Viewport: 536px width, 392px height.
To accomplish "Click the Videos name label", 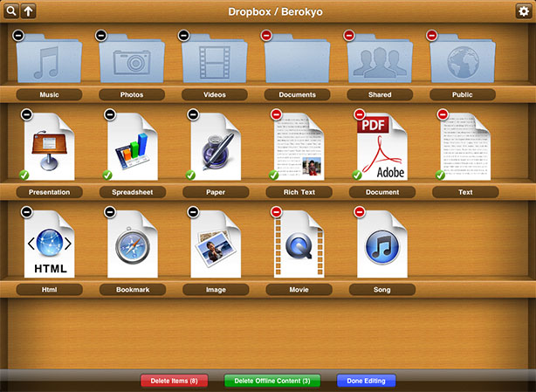I will 215,94.
